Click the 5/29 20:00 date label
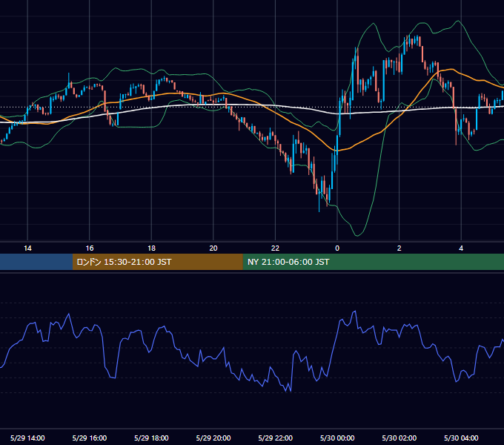 pyautogui.click(x=213, y=438)
